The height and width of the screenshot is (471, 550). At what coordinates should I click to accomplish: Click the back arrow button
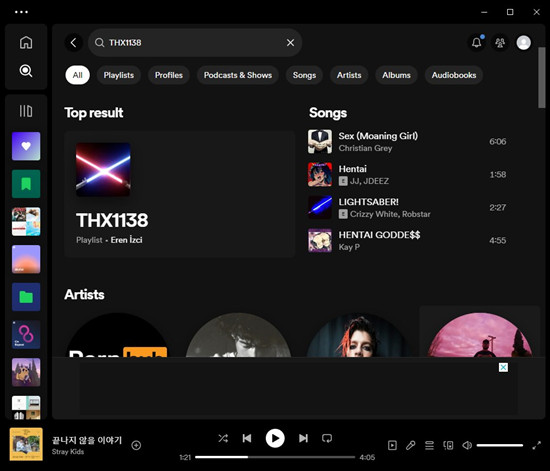point(74,43)
